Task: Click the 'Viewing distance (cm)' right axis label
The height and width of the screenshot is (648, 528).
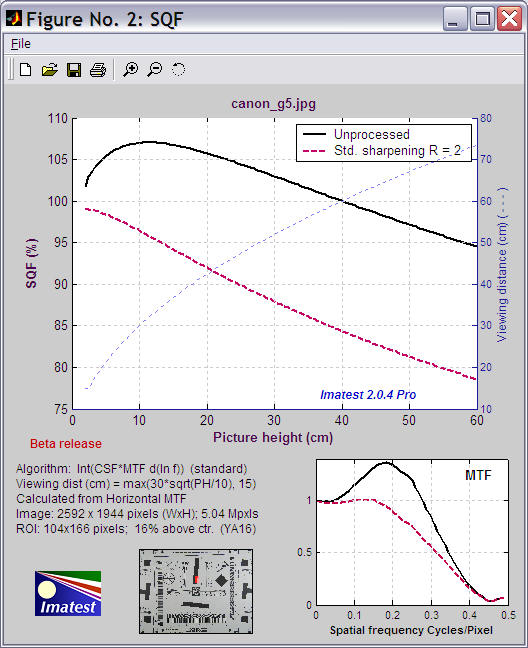Action: pyautogui.click(x=502, y=265)
